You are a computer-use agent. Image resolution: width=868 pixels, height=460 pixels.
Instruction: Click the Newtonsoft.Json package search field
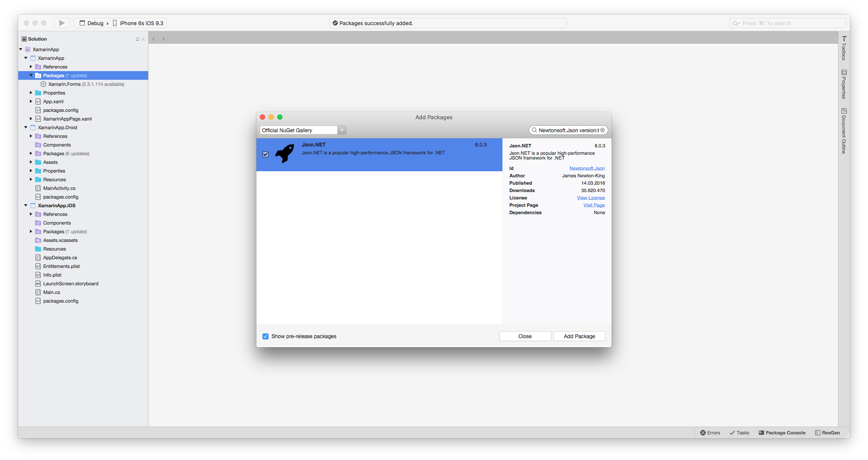(x=567, y=130)
